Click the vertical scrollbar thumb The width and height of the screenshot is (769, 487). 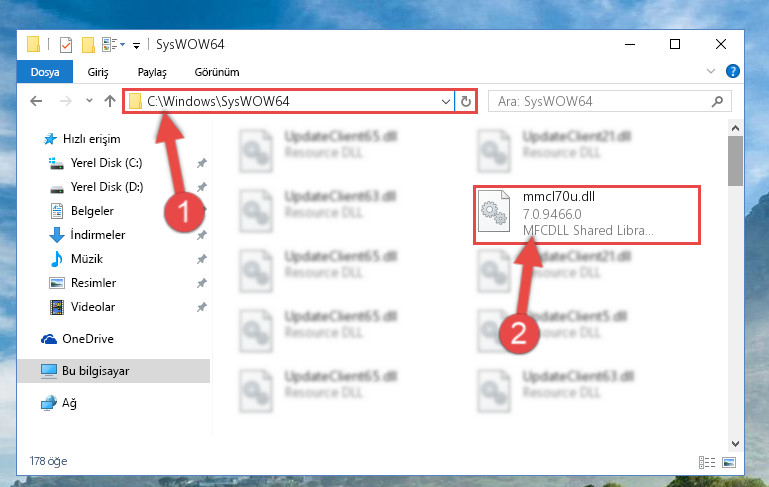[735, 161]
